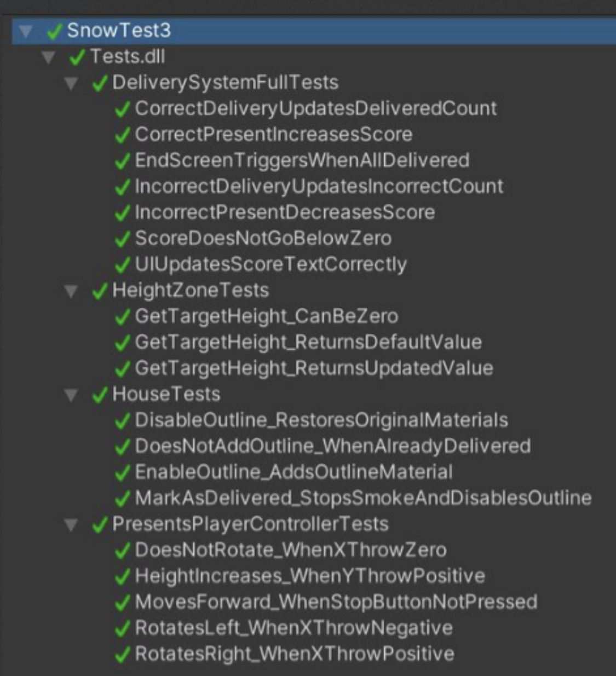Collapse the Tests.dll node
Viewport: 616px width, 676px height.
49,57
